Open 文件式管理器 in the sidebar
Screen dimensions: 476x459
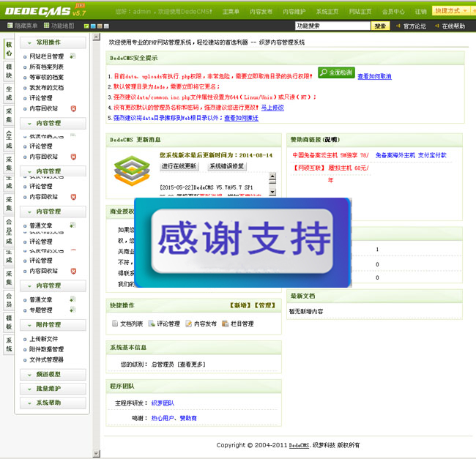[46, 359]
